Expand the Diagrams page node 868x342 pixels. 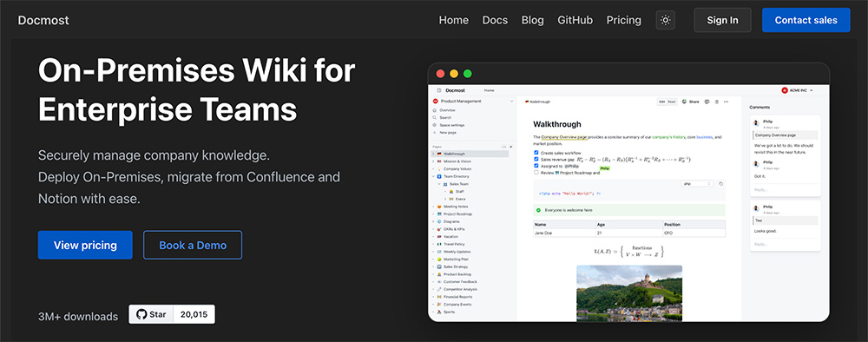click(x=433, y=221)
